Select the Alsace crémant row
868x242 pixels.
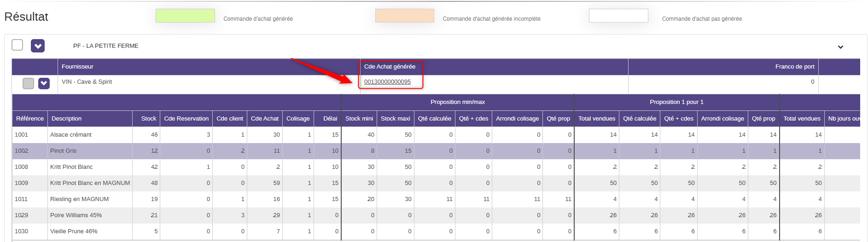pyautogui.click(x=71, y=135)
